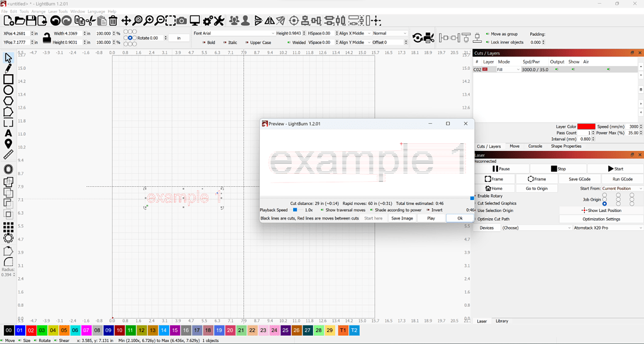Select the Create Text tool

[x=8, y=133]
